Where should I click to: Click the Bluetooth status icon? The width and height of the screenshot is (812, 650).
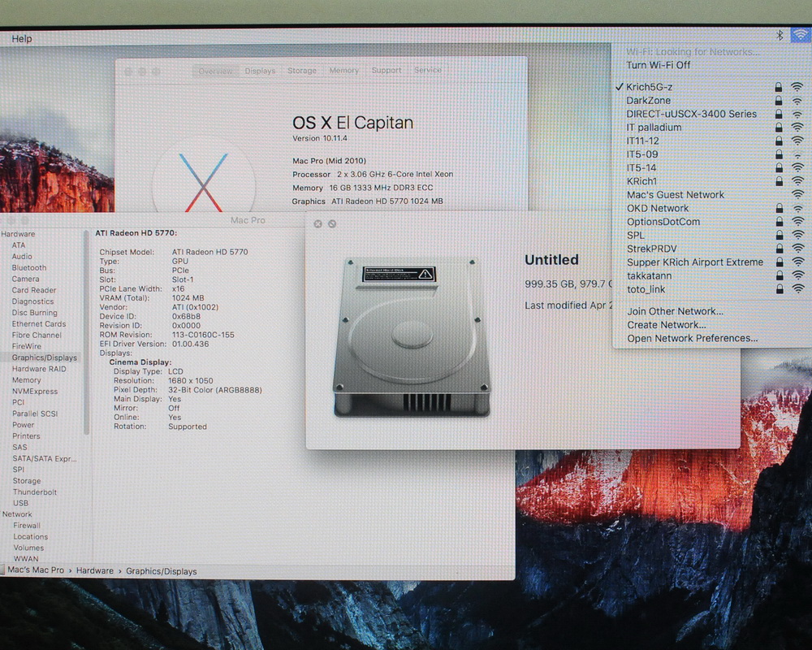coord(780,35)
